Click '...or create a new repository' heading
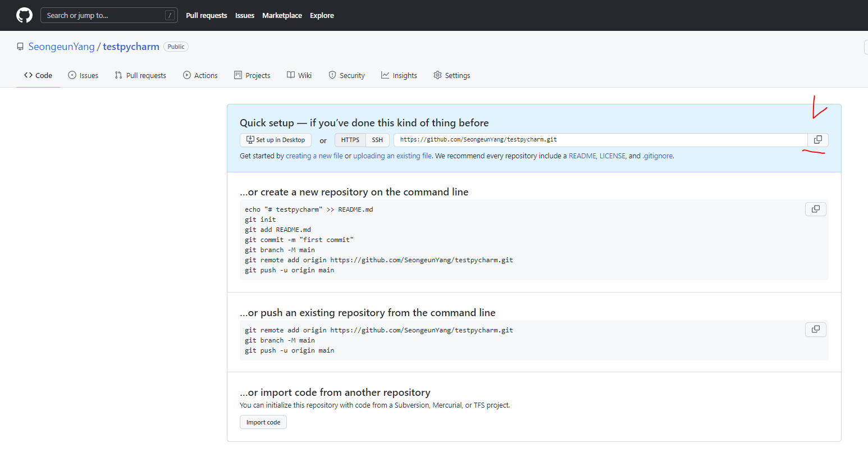Screen dimensions: 868x452 click(354, 192)
